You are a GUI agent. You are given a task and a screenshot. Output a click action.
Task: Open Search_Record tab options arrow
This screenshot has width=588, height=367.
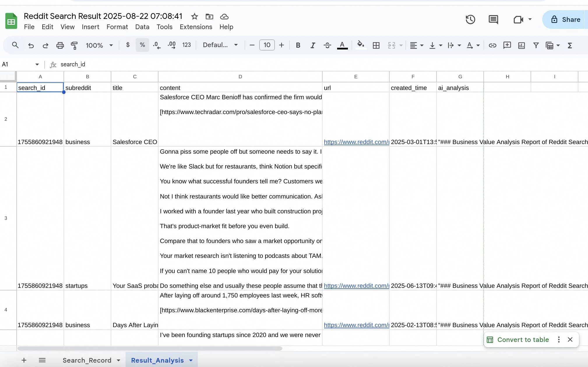click(119, 360)
